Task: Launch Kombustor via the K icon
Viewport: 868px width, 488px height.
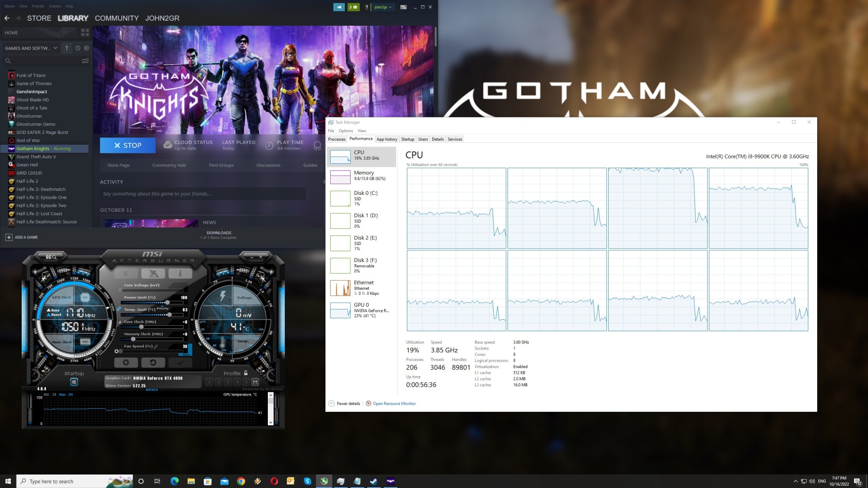Action: point(126,274)
